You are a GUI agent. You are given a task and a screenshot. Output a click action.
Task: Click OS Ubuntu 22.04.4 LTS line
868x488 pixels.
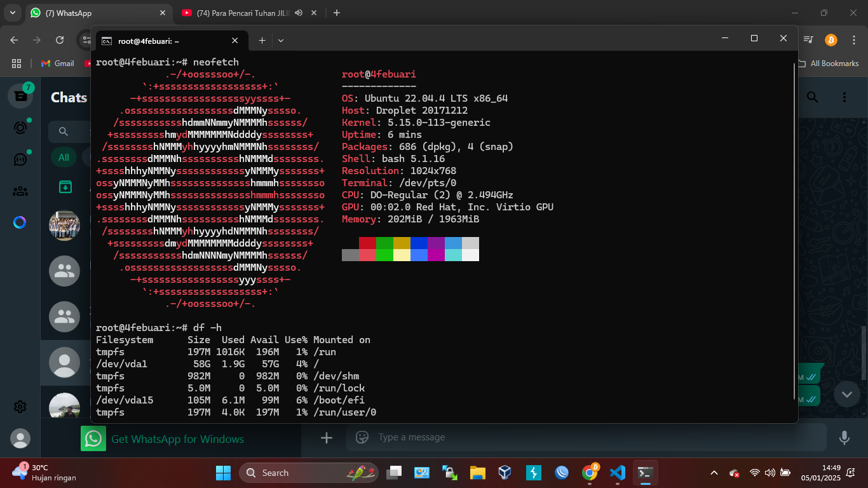[x=424, y=98]
